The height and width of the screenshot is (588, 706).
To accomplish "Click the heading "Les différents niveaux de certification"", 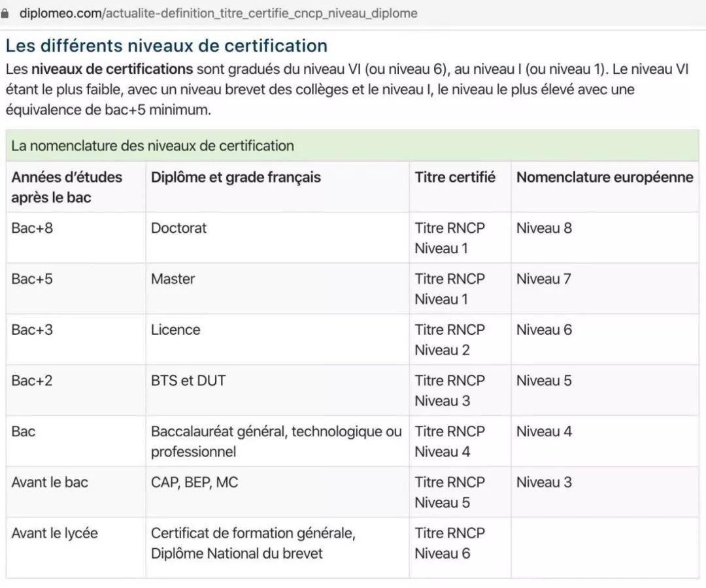I will tap(167, 46).
